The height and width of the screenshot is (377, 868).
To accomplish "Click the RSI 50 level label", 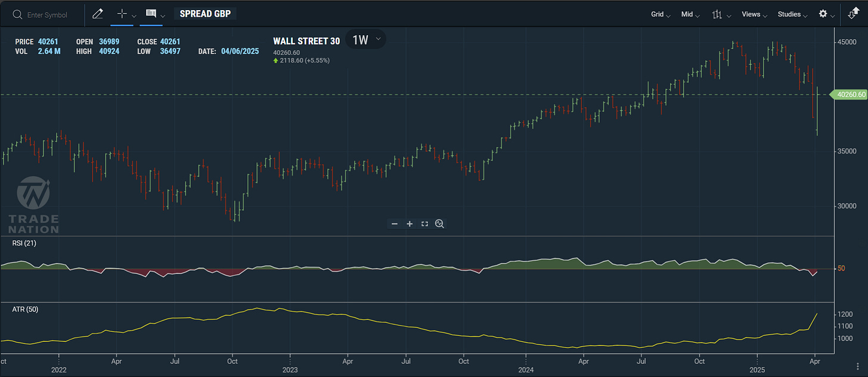I will coord(841,269).
